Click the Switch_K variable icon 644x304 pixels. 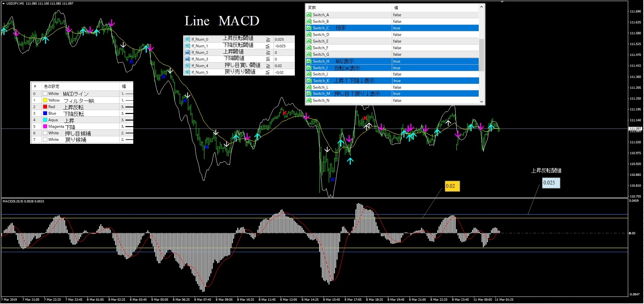pos(309,81)
